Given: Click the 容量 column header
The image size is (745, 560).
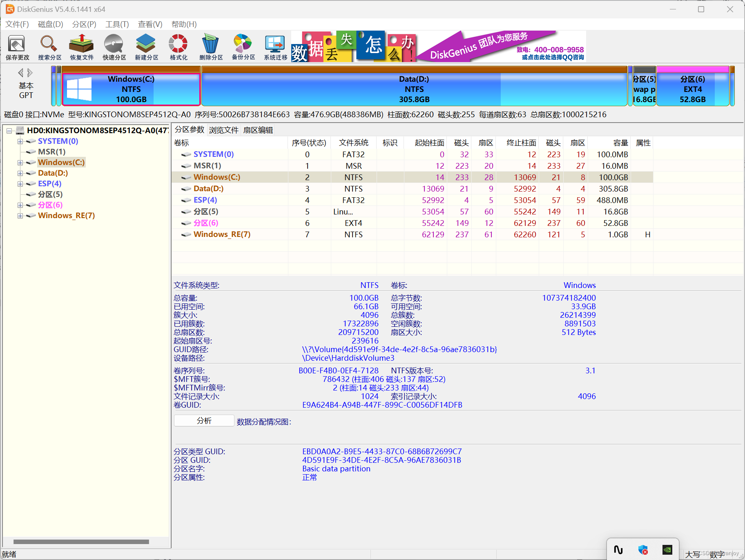Looking at the screenshot, I should (x=609, y=143).
